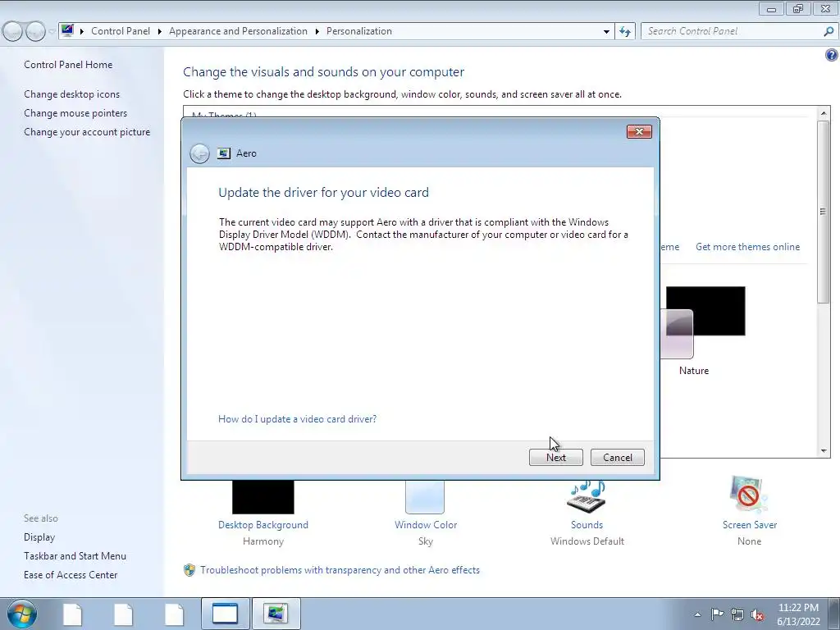840x630 pixels.
Task: Open the second blank document taskbar icon
Action: click(x=123, y=614)
